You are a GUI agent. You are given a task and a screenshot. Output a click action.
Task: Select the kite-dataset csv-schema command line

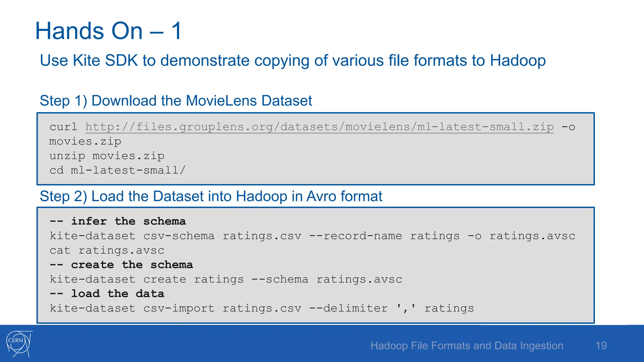click(x=312, y=236)
